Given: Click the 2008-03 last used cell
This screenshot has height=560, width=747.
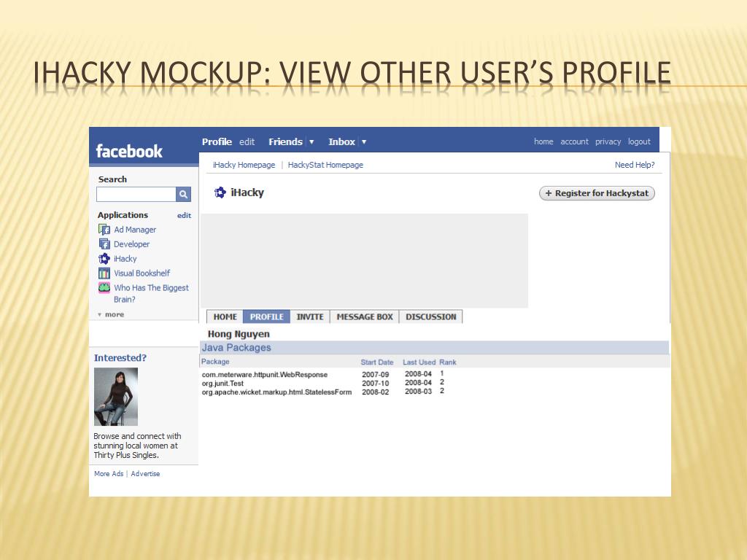Looking at the screenshot, I should 418,392.
